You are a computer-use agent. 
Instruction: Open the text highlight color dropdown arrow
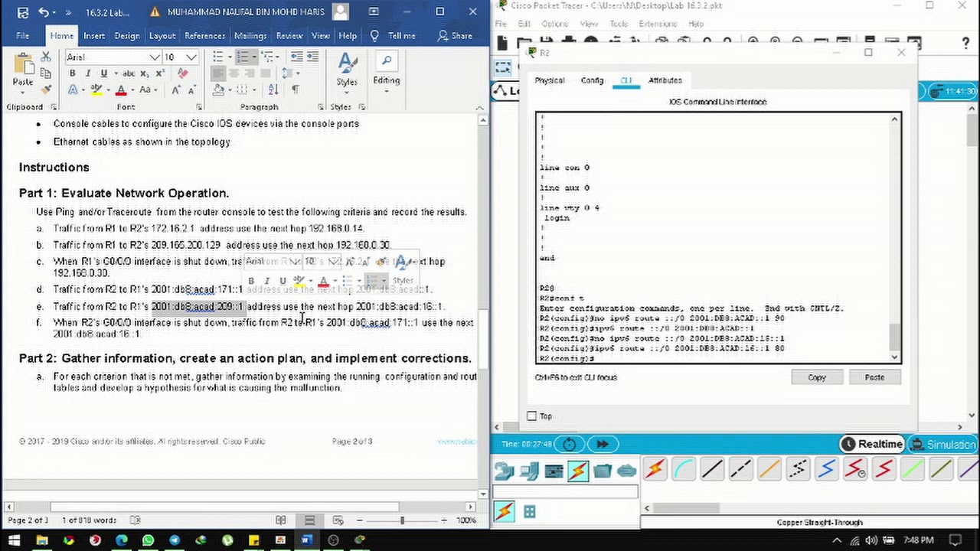coord(108,90)
